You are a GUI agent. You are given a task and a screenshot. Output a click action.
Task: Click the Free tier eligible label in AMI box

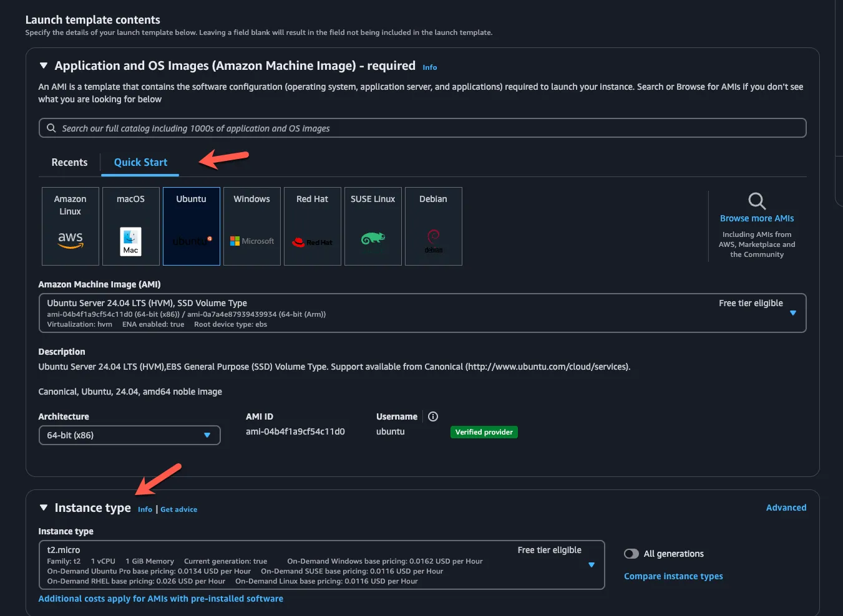[751, 303]
